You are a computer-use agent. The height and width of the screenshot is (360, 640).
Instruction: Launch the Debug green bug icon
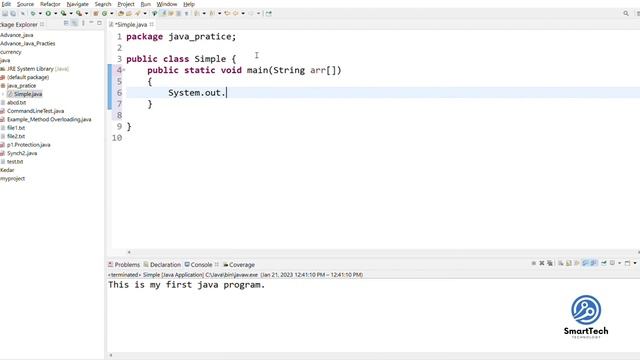click(x=33, y=13)
